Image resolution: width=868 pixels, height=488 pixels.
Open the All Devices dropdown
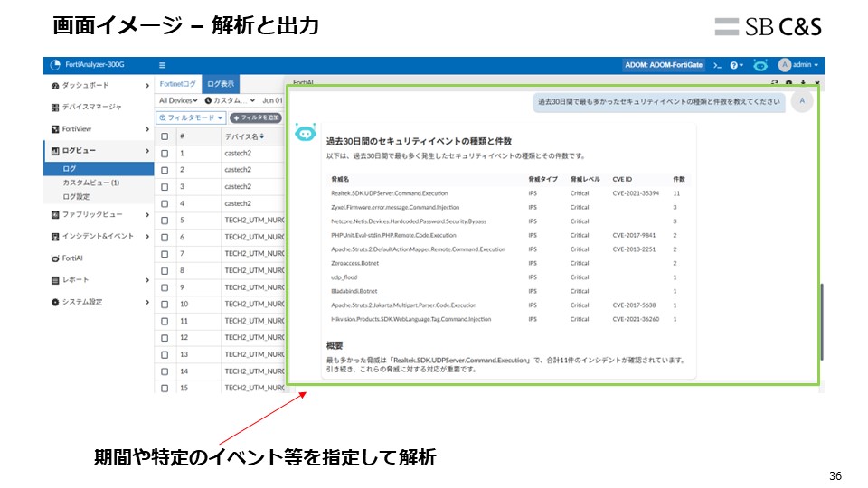[x=178, y=100]
